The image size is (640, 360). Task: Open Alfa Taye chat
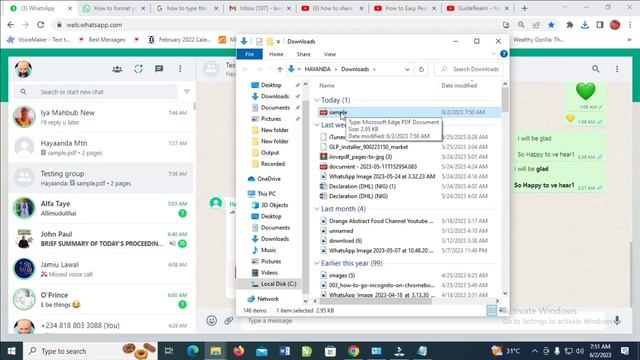coord(101,208)
